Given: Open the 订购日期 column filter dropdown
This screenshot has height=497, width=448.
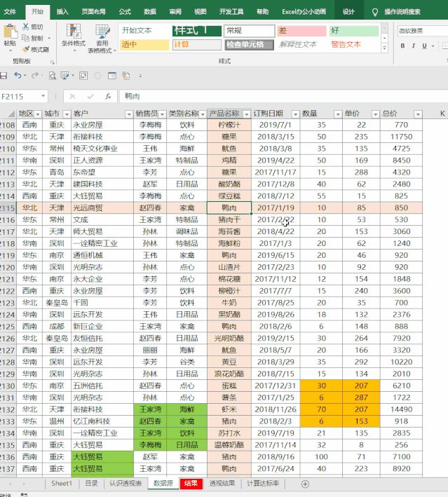Looking at the screenshot, I should (295, 114).
